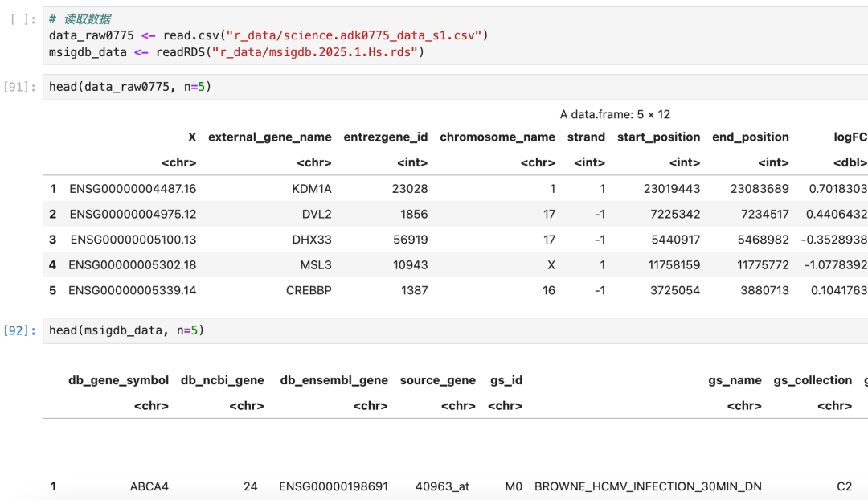Viewport: 868px width, 500px height.
Task: Click the gs_id column header
Action: point(506,380)
